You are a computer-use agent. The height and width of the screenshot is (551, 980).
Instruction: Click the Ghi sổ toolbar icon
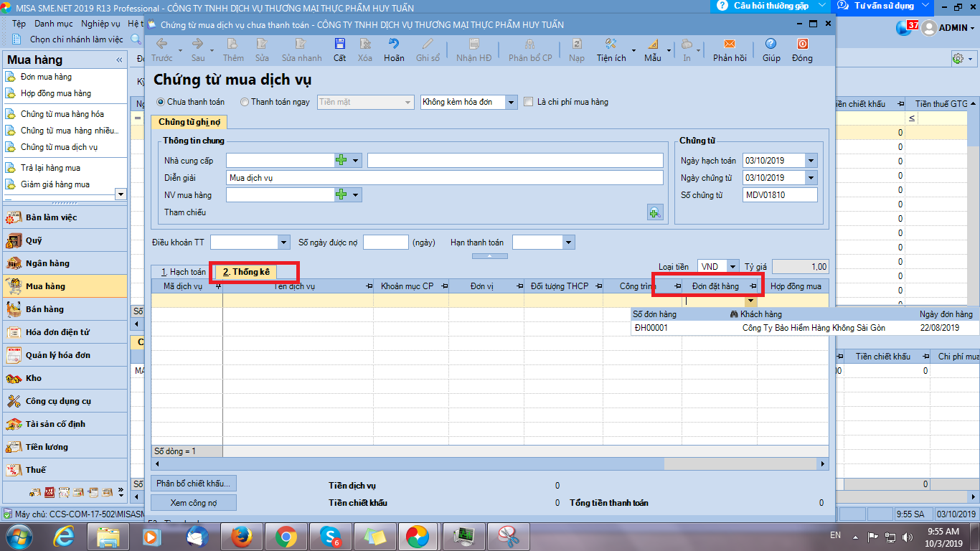click(428, 44)
